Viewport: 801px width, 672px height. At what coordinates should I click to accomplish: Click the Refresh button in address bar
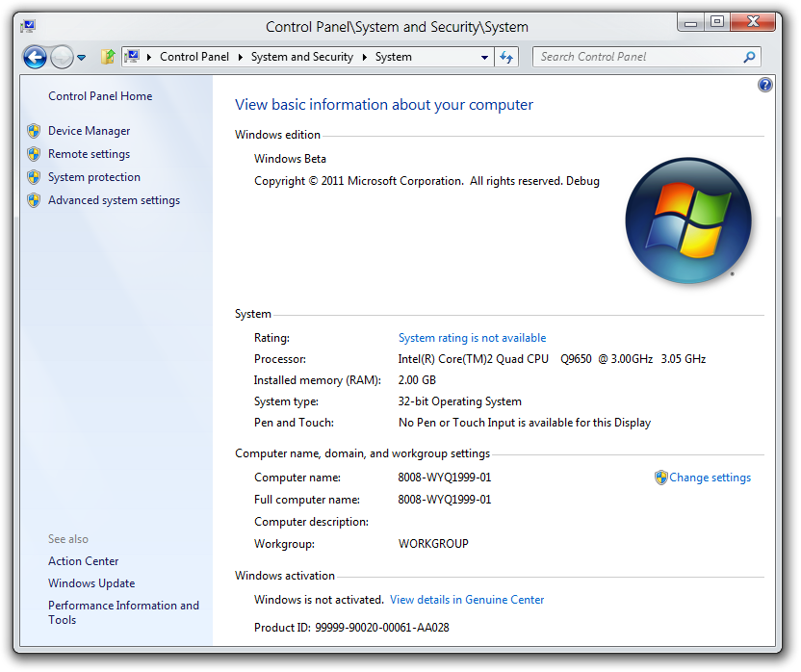click(507, 58)
